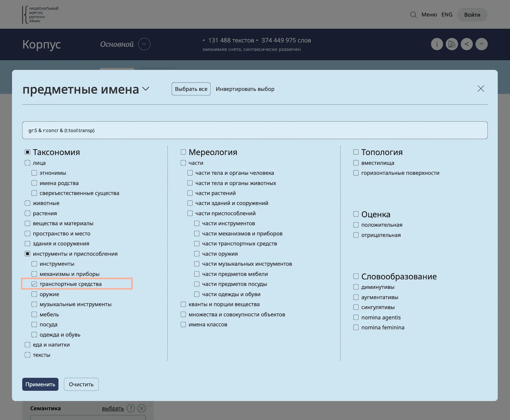Viewport: 510px width, 420px height.
Task: Check положительная evaluation checkbox
Action: [x=356, y=225]
